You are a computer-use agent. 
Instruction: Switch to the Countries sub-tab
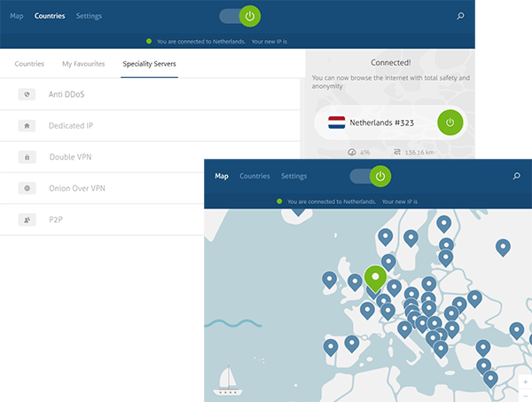point(29,64)
